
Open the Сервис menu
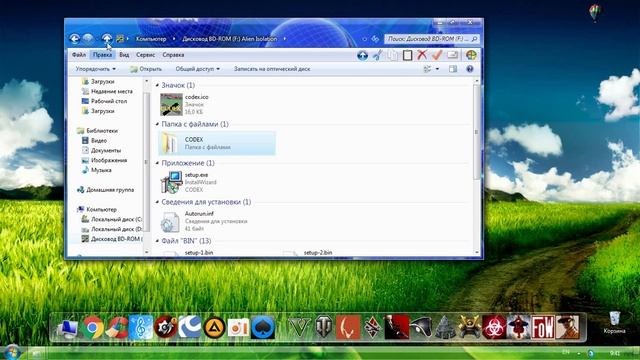pos(145,55)
